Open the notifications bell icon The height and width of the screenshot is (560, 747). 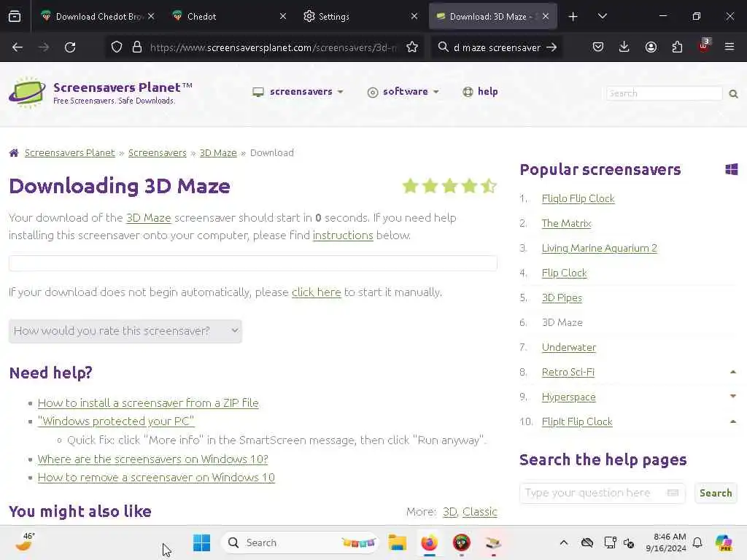tap(697, 542)
